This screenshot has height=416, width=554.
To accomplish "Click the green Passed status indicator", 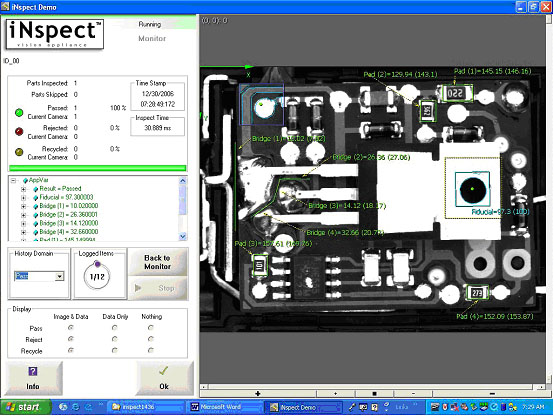I will (19, 112).
